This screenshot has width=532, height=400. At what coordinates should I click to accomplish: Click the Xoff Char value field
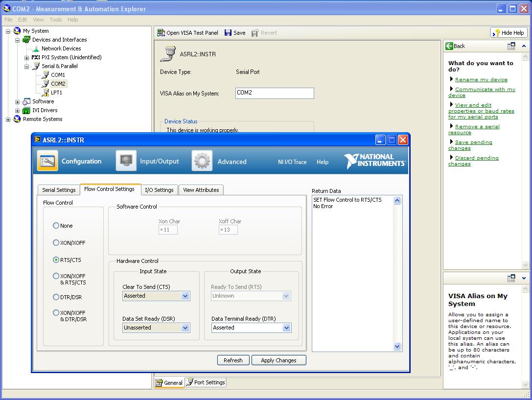(x=228, y=230)
